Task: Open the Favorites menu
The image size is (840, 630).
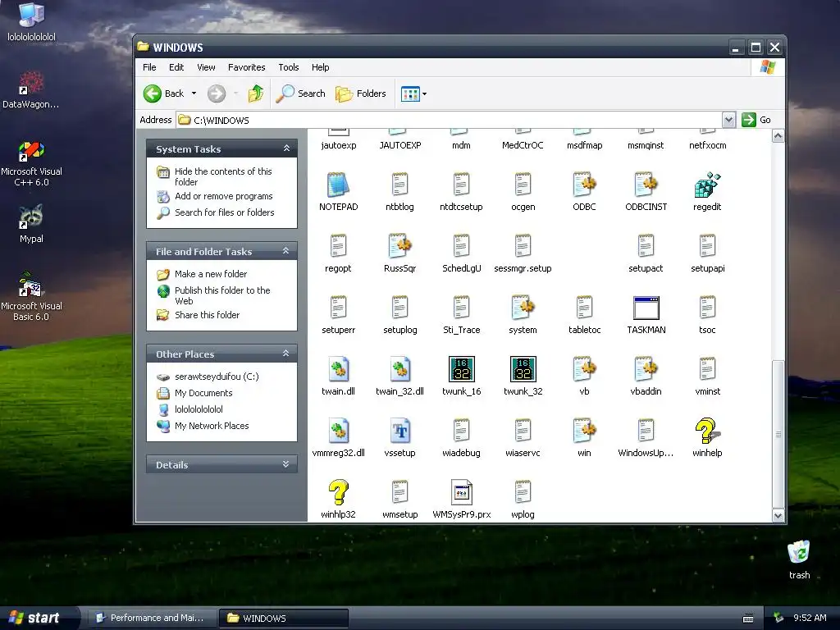Action: click(x=246, y=67)
